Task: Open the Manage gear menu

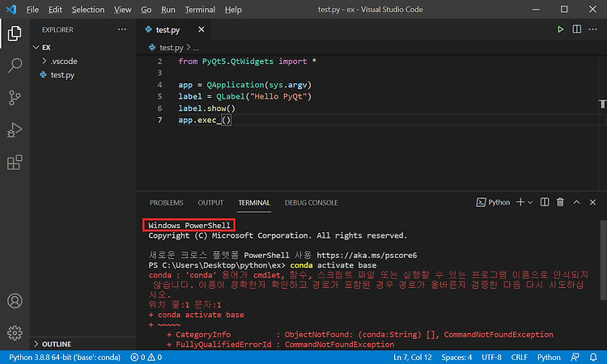Action: click(x=15, y=332)
